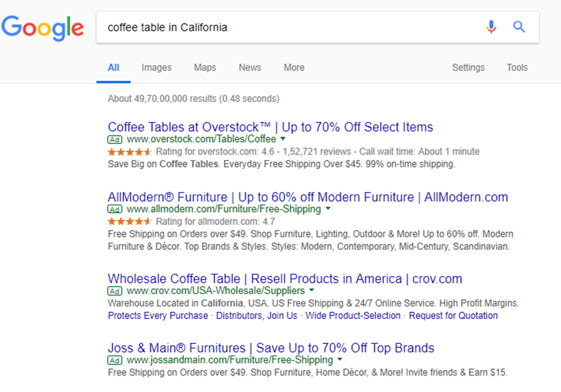This screenshot has width=561, height=392.
Task: Click the results count text About 49,70,00,000 results
Action: click(x=194, y=99)
